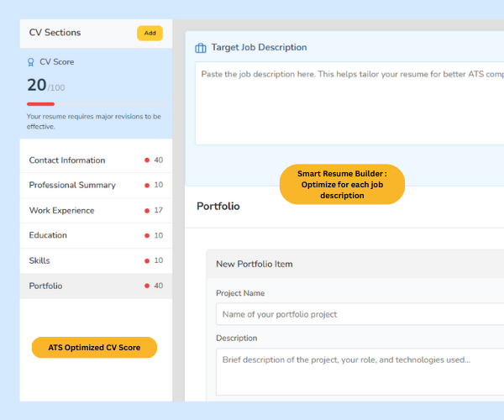This screenshot has height=420, width=504.
Task: Select the Portfolio item in CV Sections
Action: (45, 286)
